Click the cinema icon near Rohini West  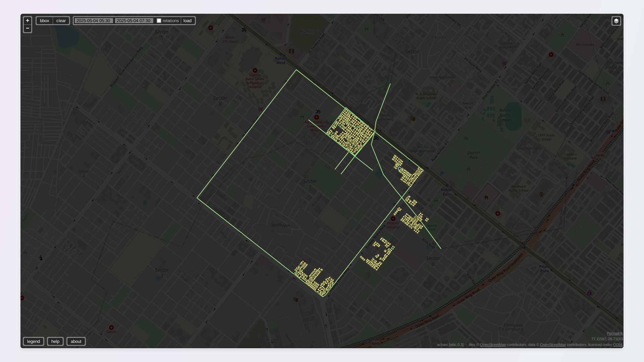tap(291, 51)
